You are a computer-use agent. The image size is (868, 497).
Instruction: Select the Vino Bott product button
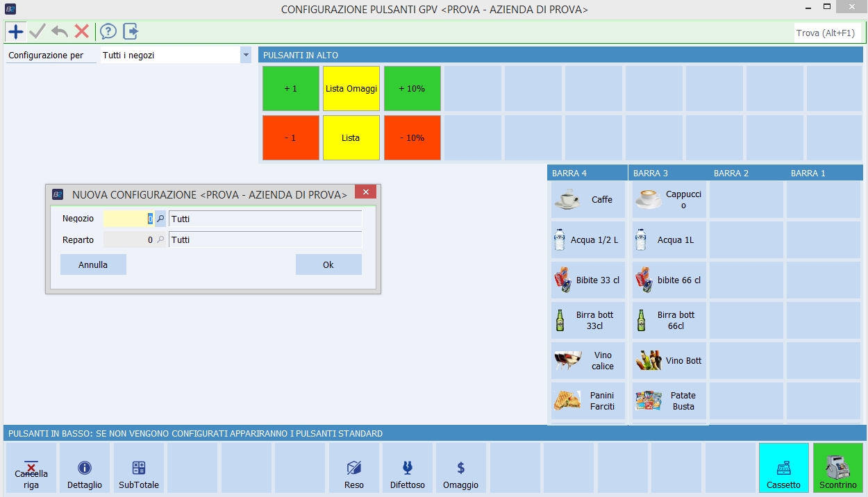(x=669, y=361)
